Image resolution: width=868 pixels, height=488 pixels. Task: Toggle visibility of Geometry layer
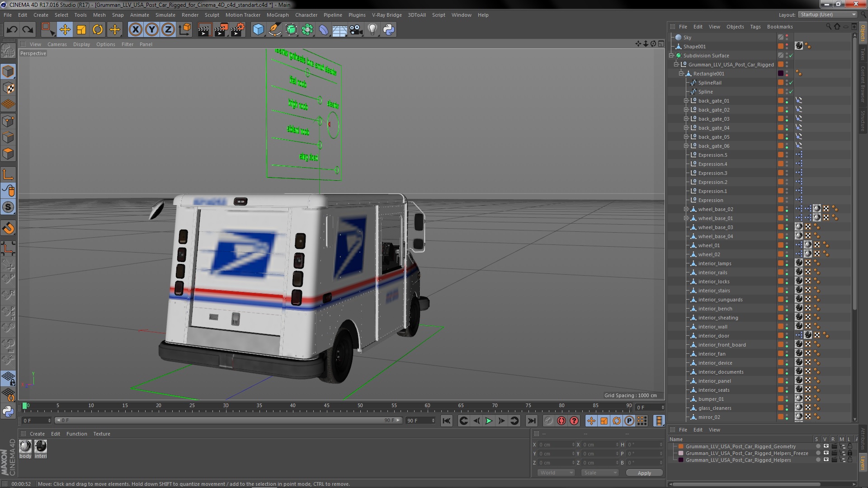[x=826, y=446]
